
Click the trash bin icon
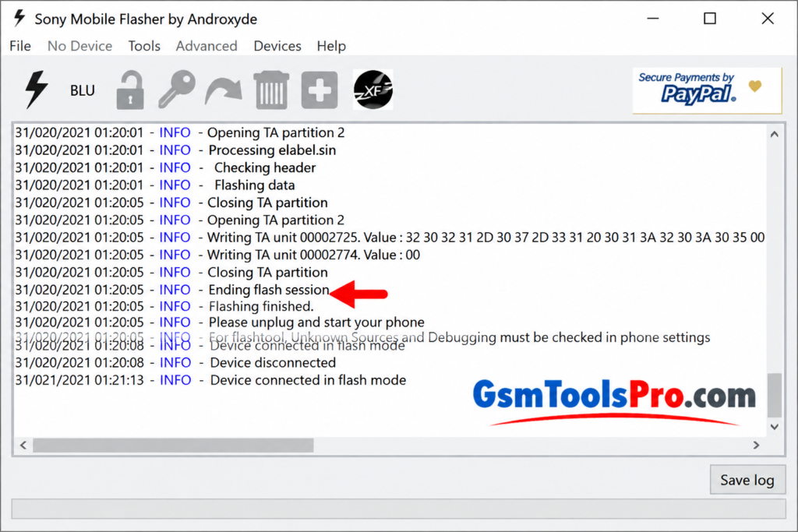pyautogui.click(x=271, y=90)
